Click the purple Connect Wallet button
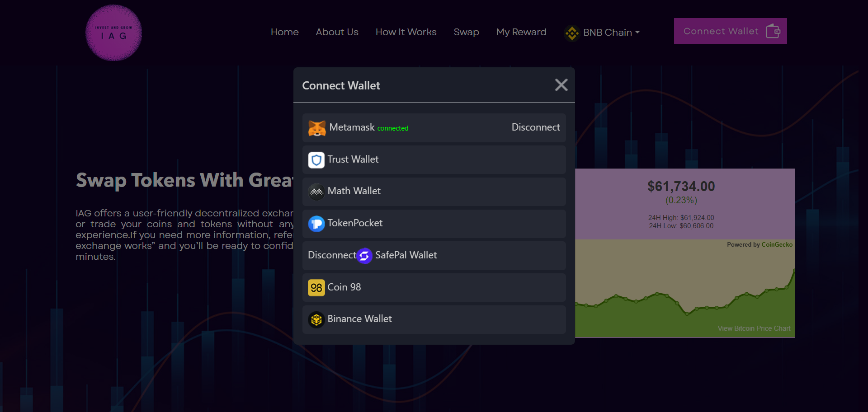 click(x=731, y=31)
